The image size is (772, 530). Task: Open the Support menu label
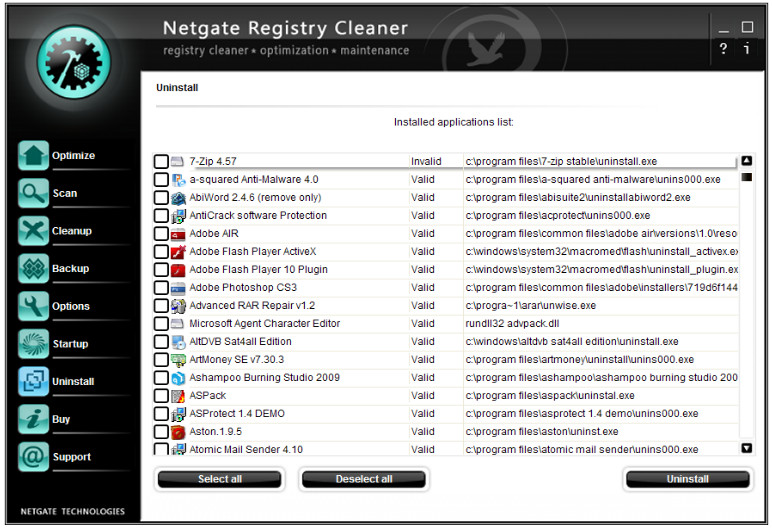pos(72,457)
